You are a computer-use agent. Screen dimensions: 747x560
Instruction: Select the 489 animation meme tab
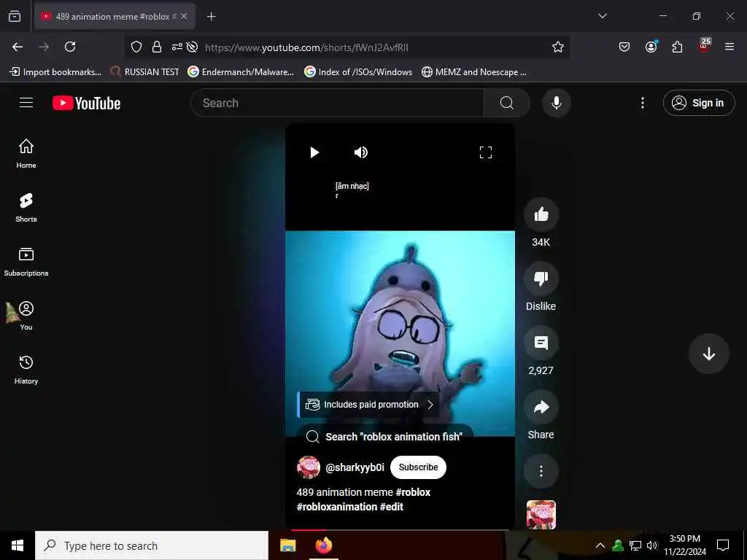click(115, 17)
